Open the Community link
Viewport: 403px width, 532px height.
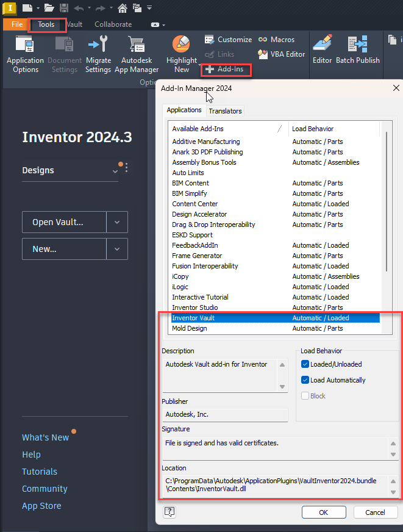45,489
